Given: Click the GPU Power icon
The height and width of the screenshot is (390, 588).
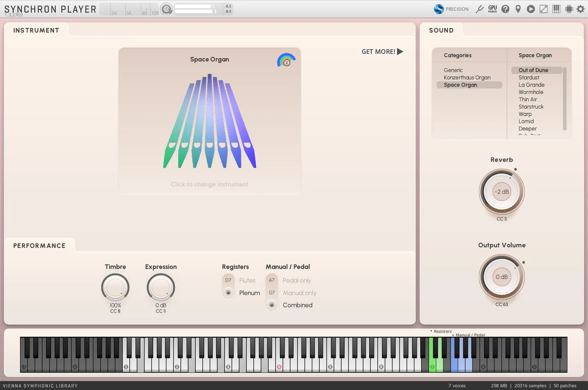Looking at the screenshot, I should coord(492,9).
